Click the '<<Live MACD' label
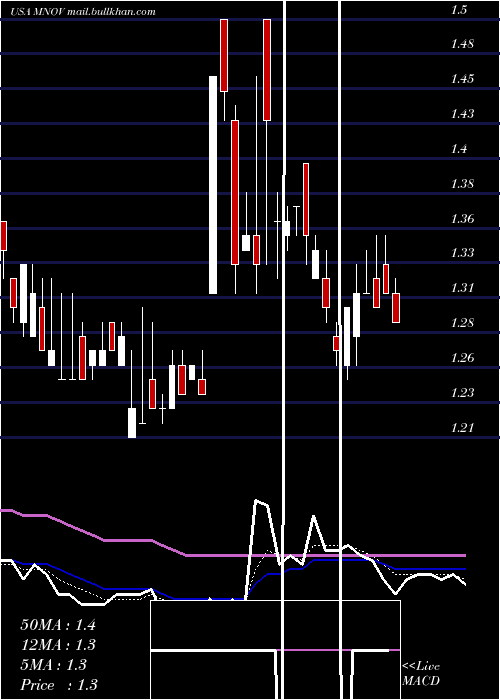 (x=421, y=674)
